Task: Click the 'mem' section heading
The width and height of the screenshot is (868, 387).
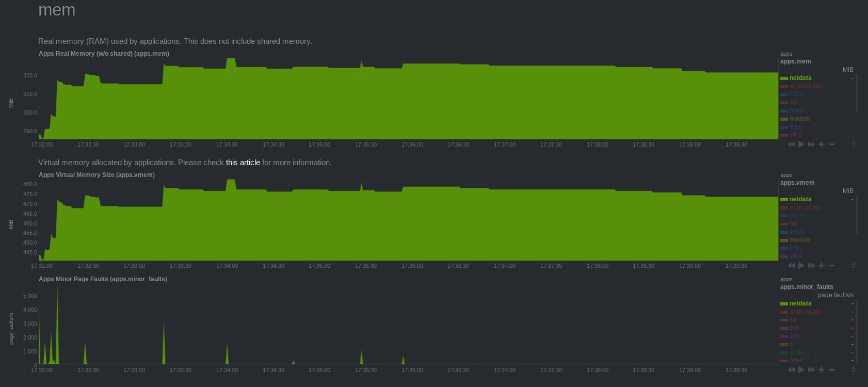Action: coord(57,10)
